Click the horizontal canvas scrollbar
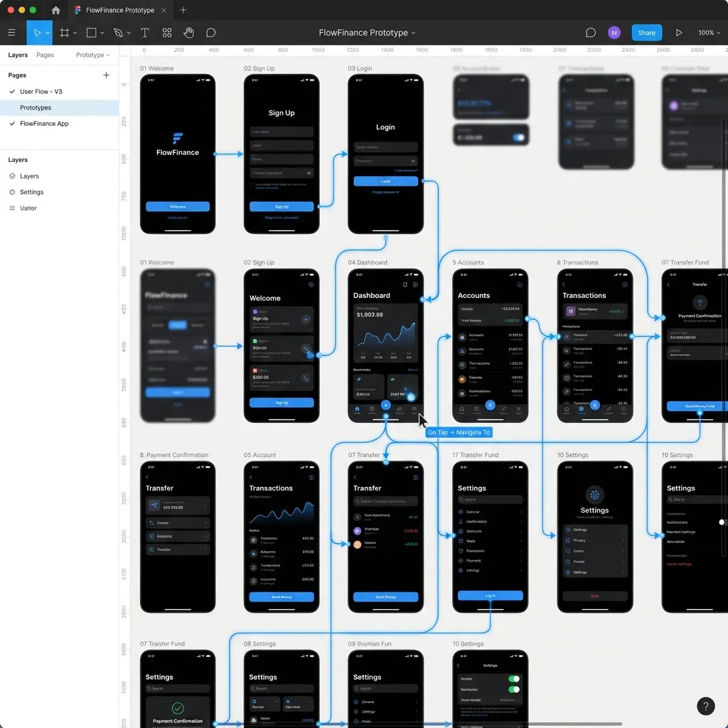The height and width of the screenshot is (728, 728). [418, 723]
